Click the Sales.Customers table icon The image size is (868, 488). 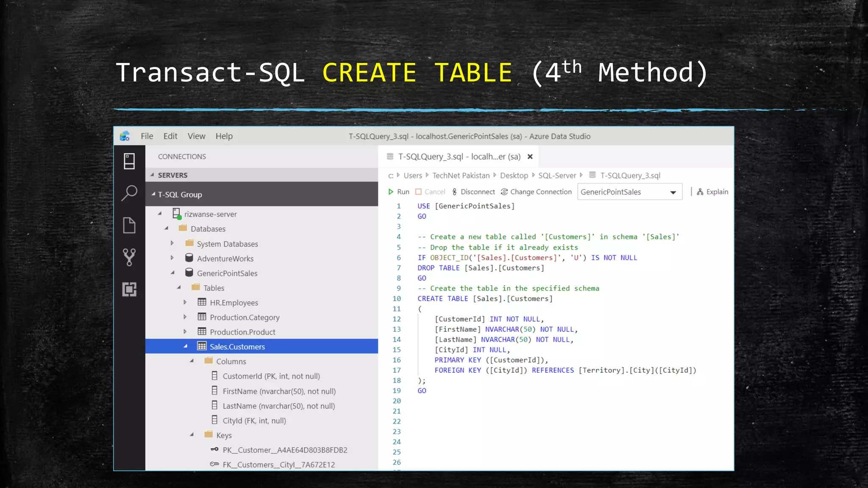pyautogui.click(x=202, y=346)
